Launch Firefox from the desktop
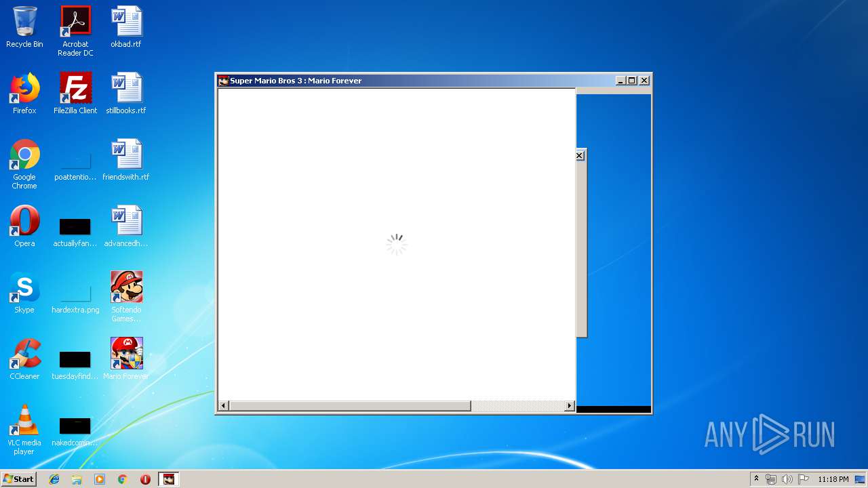The image size is (868, 488). coord(24,94)
